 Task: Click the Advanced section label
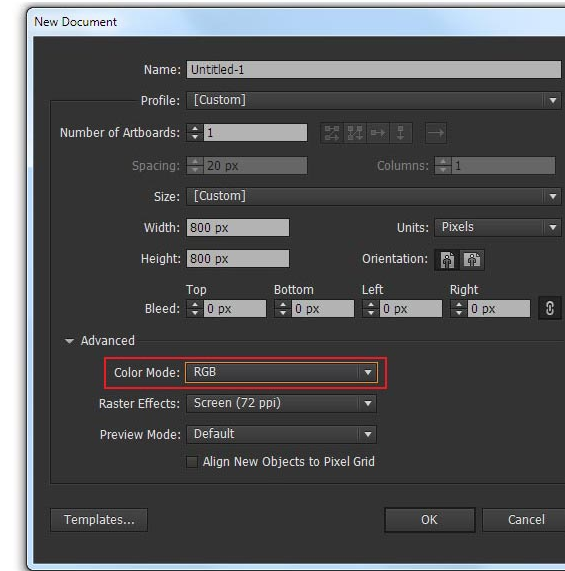click(108, 341)
